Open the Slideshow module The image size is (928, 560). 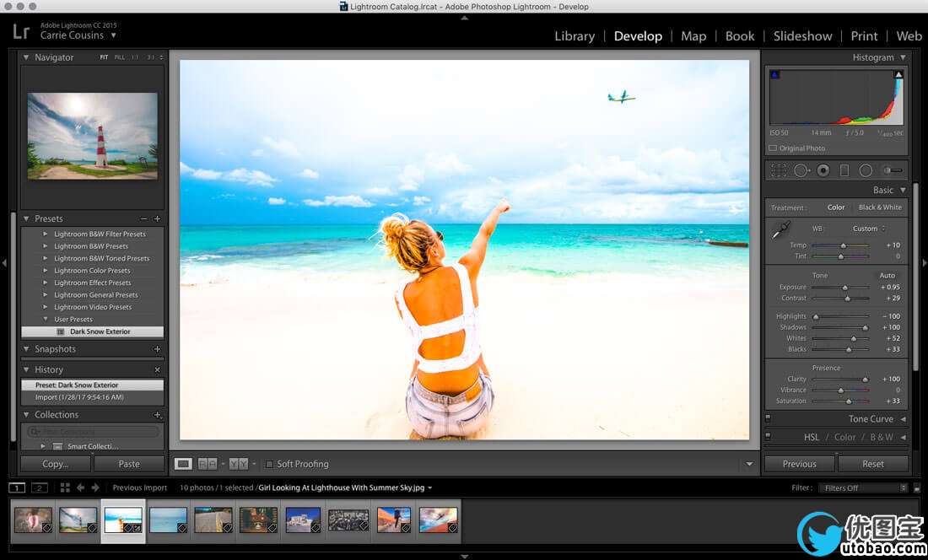pos(802,36)
